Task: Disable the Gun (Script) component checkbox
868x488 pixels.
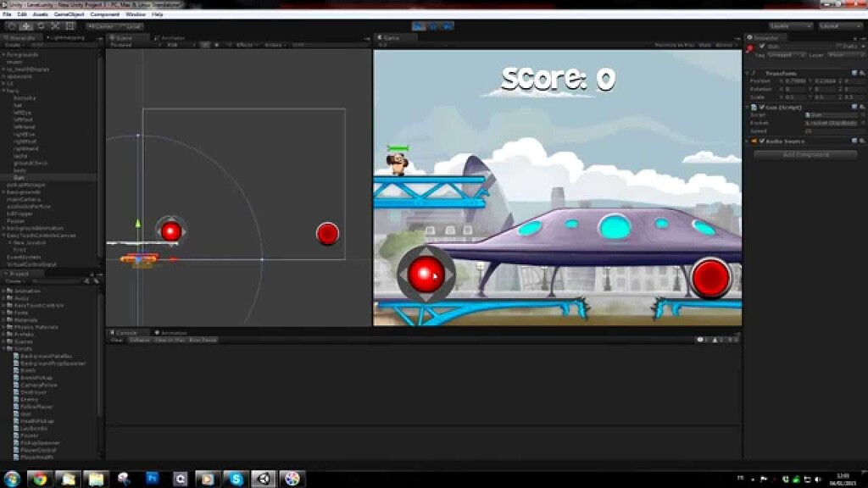Action: point(763,107)
